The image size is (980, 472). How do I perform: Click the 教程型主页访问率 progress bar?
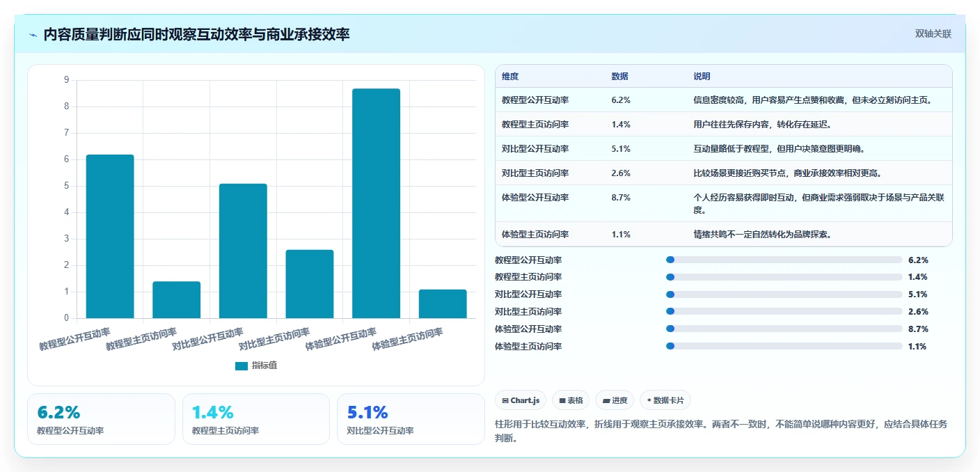click(784, 277)
